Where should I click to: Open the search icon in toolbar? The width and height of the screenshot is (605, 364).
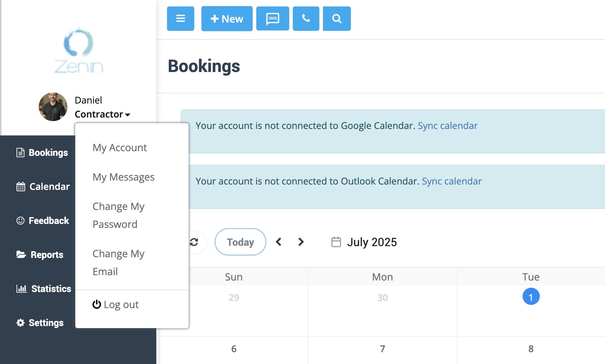coord(336,18)
